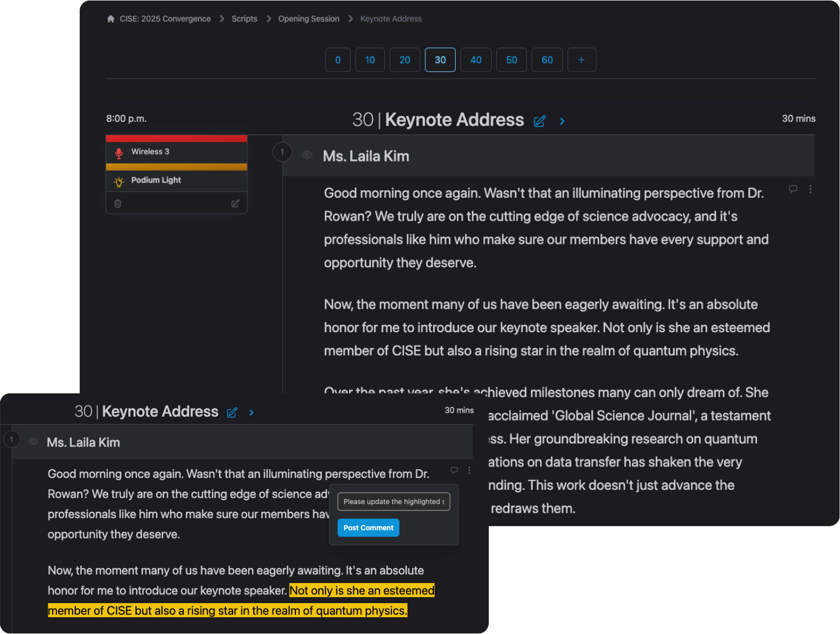
Task: Add a new segment with the plus button
Action: [x=581, y=60]
